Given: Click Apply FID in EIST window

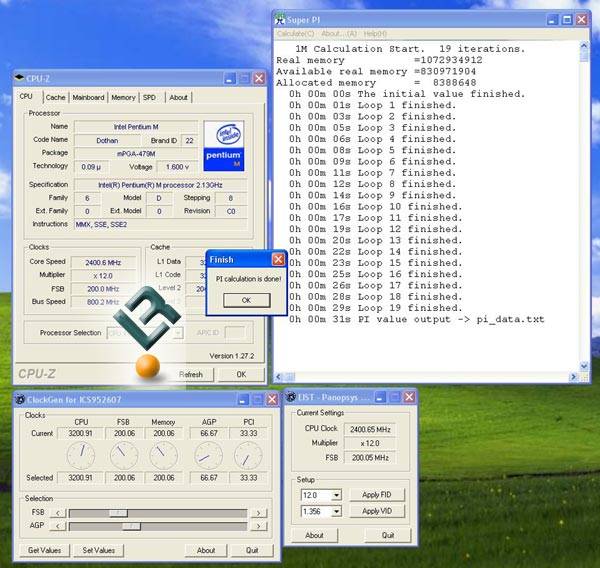Looking at the screenshot, I should [x=377, y=495].
